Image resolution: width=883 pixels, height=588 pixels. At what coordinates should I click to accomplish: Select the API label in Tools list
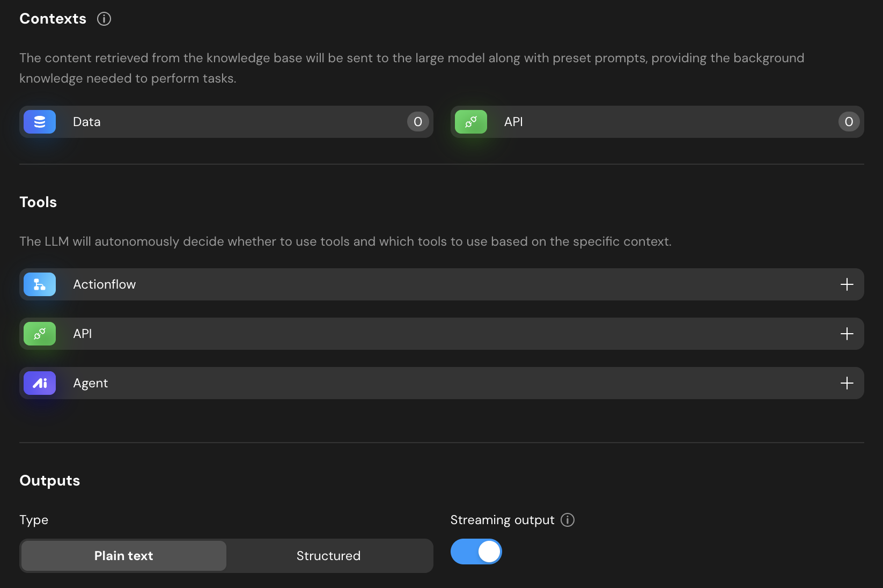[83, 334]
